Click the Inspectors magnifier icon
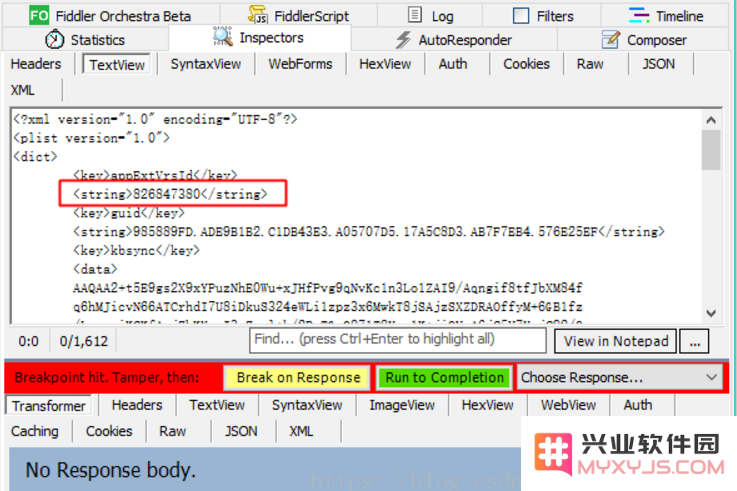Viewport: 737px width, 491px height. 222,37
